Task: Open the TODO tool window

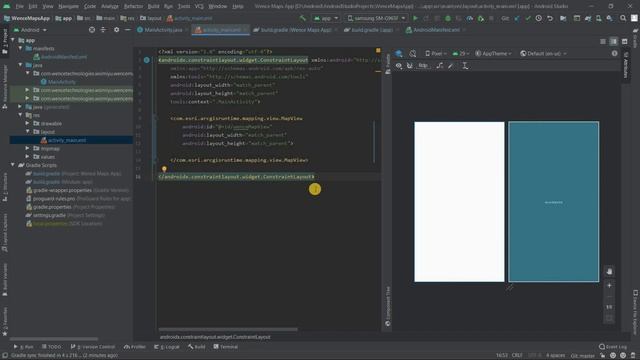Action: click(51, 347)
